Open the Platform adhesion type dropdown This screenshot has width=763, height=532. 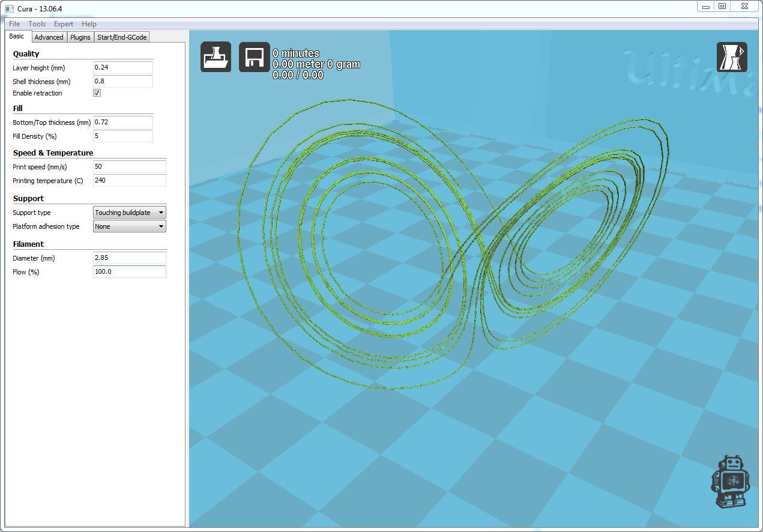[130, 226]
